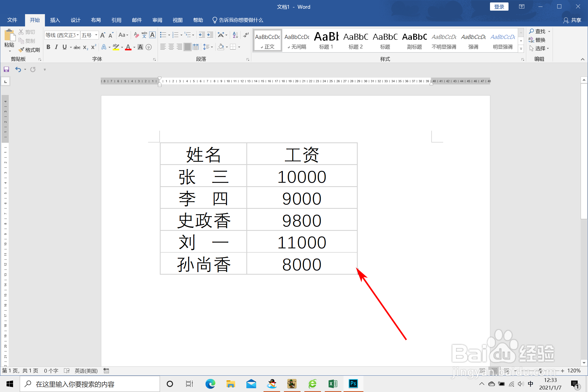Switch to the 插入 ribbon tab
This screenshot has width=588, height=392.
(55, 20)
